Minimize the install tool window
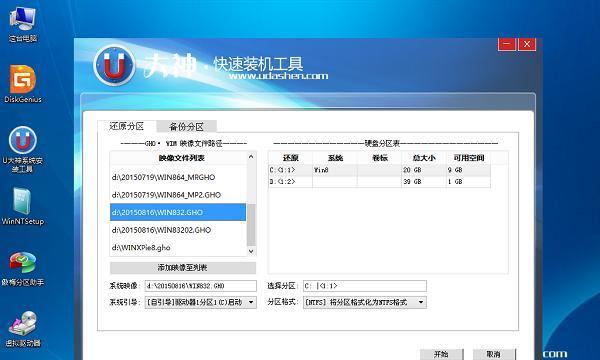600x360 pixels. [x=507, y=44]
